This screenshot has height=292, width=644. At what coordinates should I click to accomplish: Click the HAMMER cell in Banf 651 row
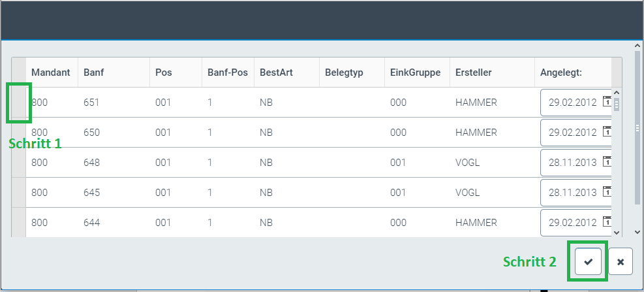tap(476, 103)
